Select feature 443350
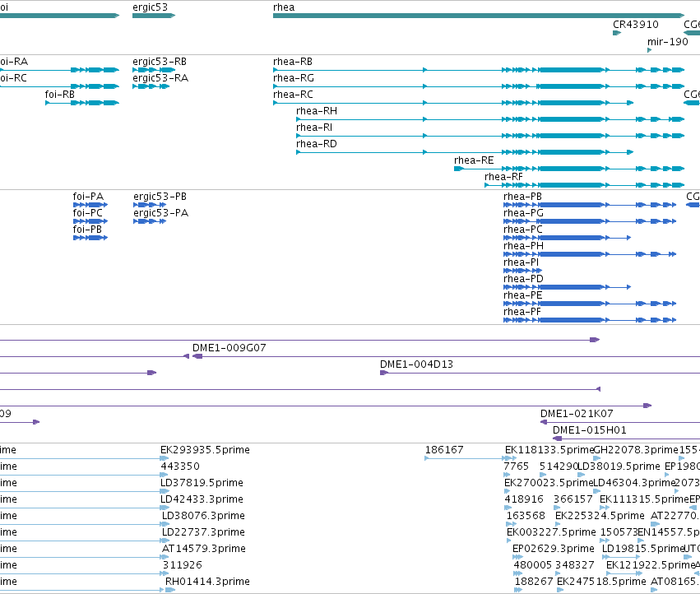This screenshot has height=594, width=700. tap(165, 475)
